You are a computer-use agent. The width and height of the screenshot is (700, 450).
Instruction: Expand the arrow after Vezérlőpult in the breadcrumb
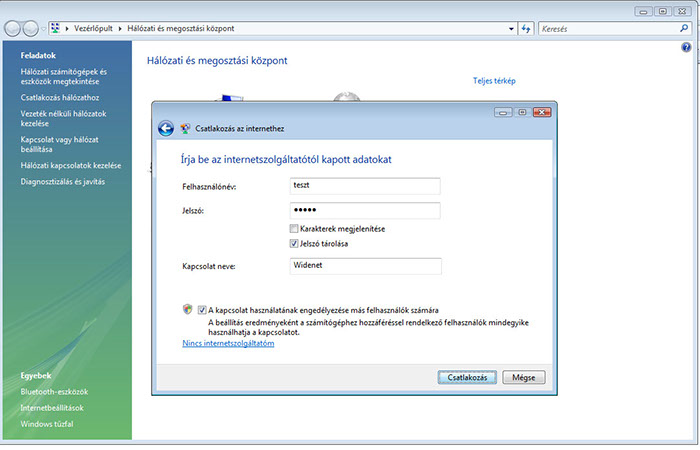coord(120,29)
